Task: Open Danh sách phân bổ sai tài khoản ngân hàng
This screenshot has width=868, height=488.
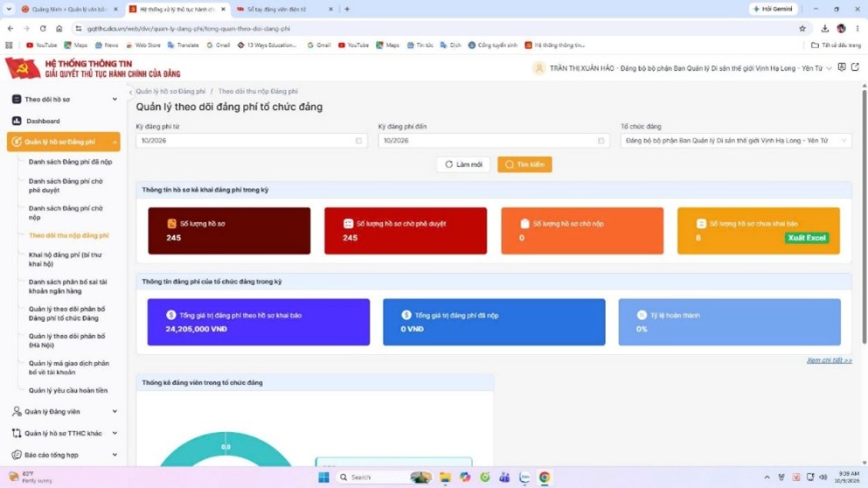Action: pos(67,286)
